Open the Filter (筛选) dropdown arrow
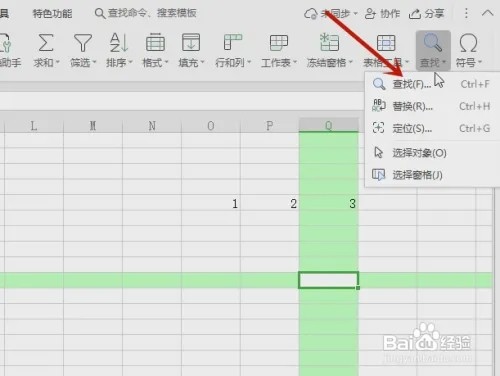The image size is (500, 376). click(x=94, y=62)
